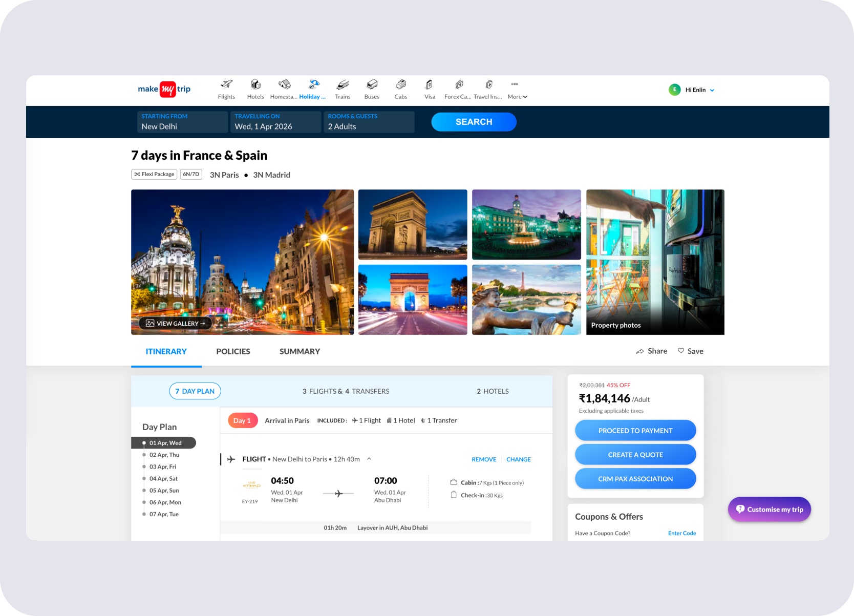Open the Homestays section icon
854x616 pixels.
[x=284, y=84]
